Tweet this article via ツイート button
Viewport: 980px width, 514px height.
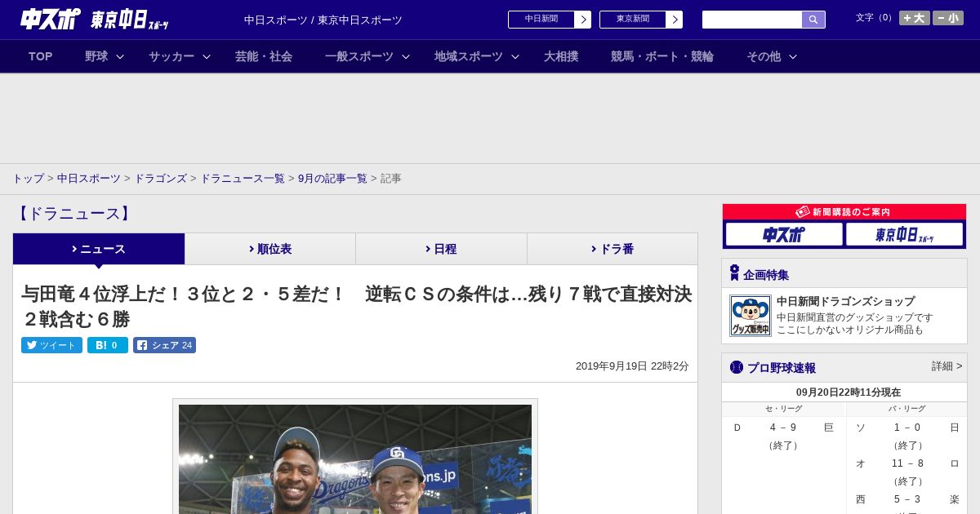tap(51, 345)
